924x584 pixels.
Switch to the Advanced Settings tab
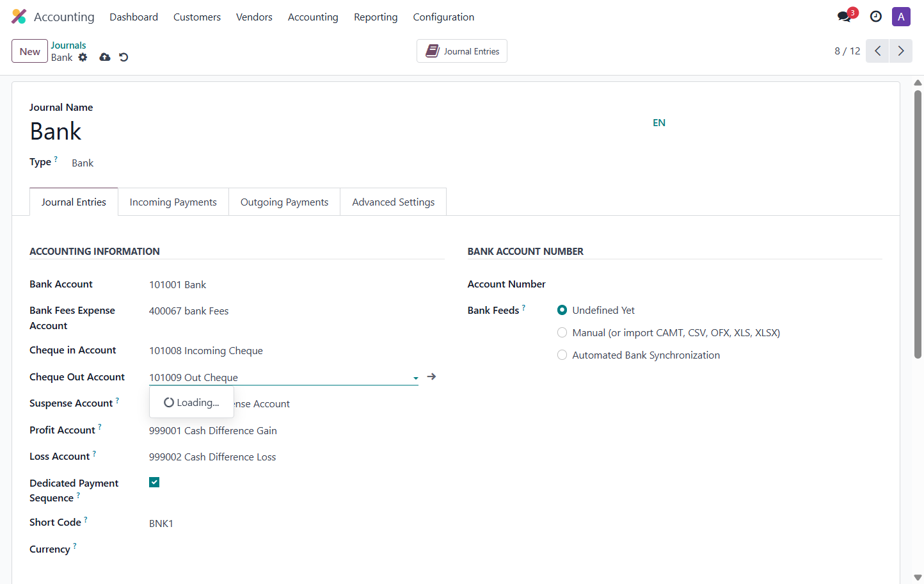394,202
